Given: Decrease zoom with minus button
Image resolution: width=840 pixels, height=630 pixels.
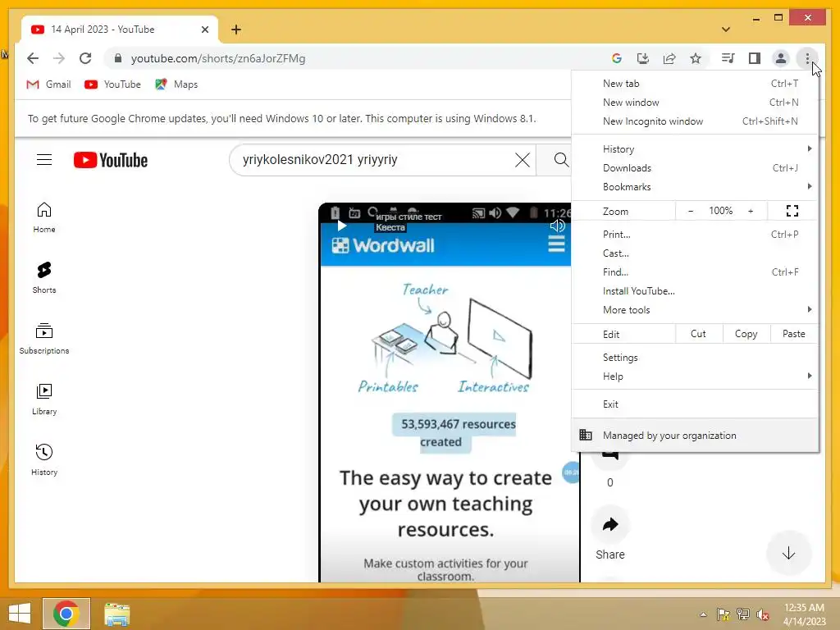Looking at the screenshot, I should [x=691, y=211].
